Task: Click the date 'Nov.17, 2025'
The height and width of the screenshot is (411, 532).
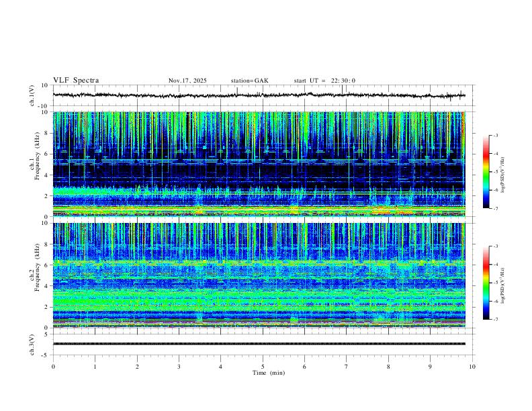Action: [x=187, y=81]
